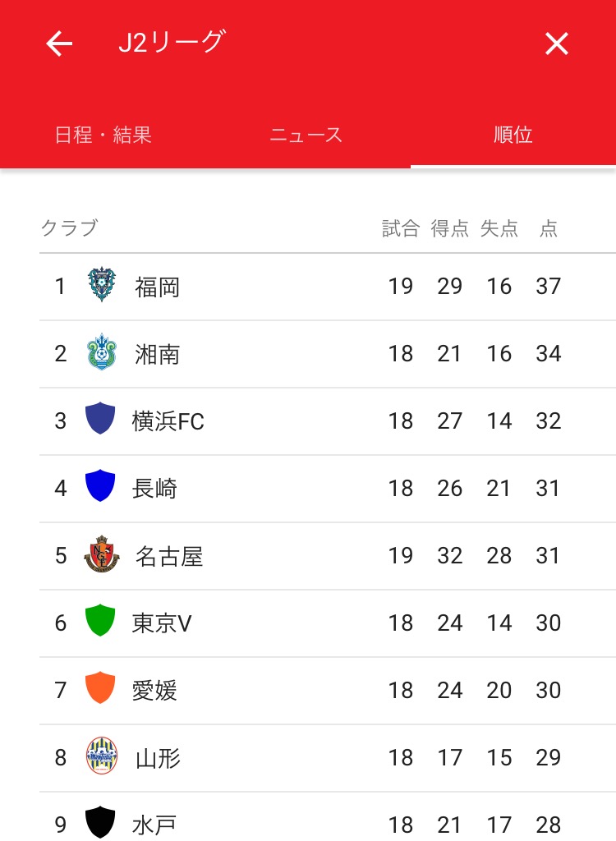The height and width of the screenshot is (841, 616).
Task: Click the 愛媛 orange shield icon
Action: coord(100,689)
